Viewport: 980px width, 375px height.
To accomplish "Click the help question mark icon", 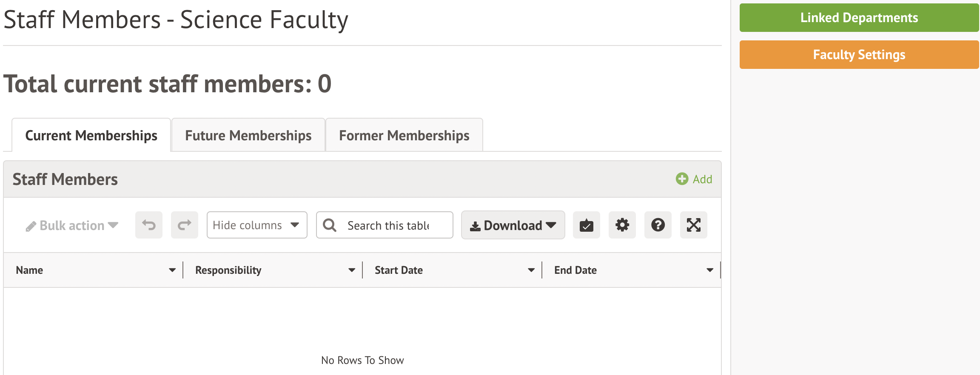I will [x=658, y=225].
